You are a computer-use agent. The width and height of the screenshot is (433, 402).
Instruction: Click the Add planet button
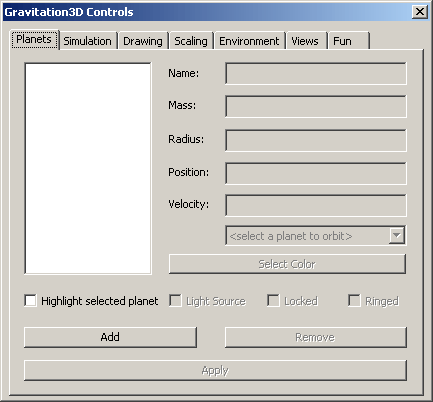click(110, 337)
